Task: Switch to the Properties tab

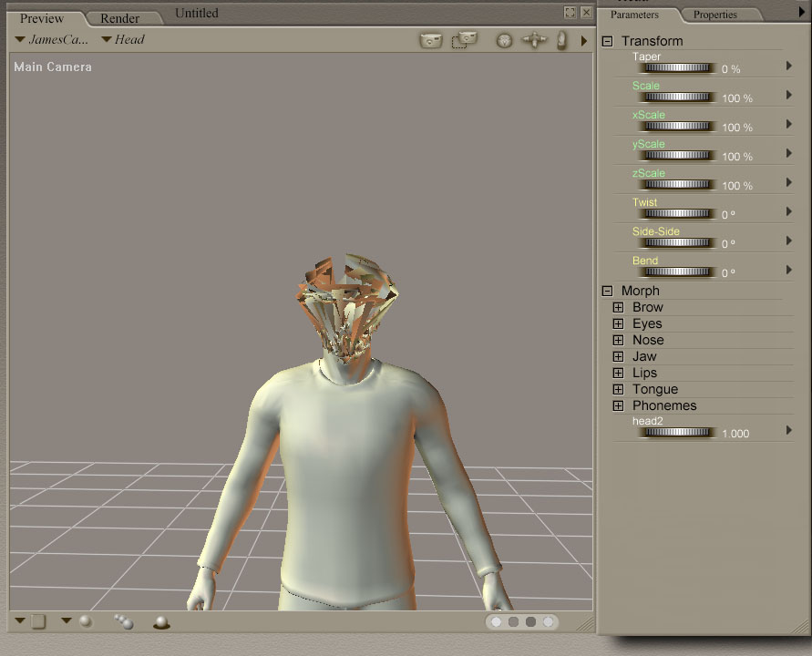Action: click(x=714, y=15)
